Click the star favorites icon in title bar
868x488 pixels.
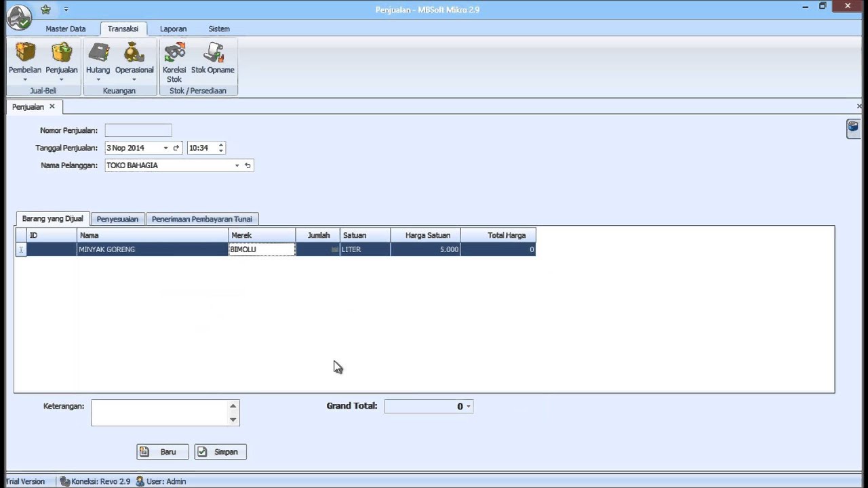tap(45, 9)
